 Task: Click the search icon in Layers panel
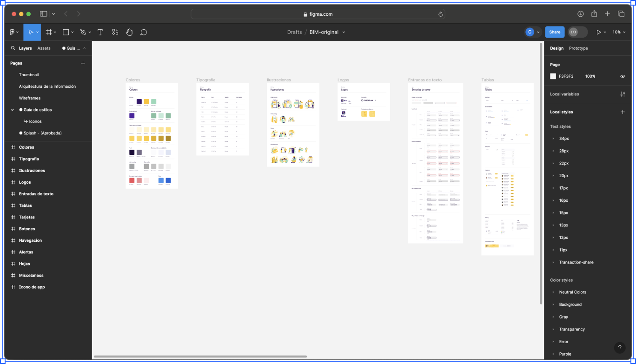13,48
